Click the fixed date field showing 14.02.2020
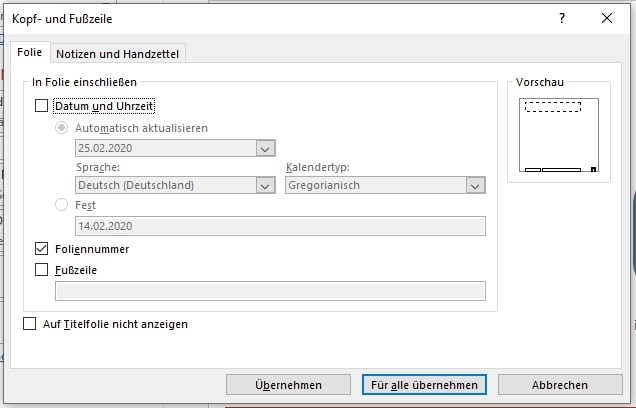 tap(280, 226)
